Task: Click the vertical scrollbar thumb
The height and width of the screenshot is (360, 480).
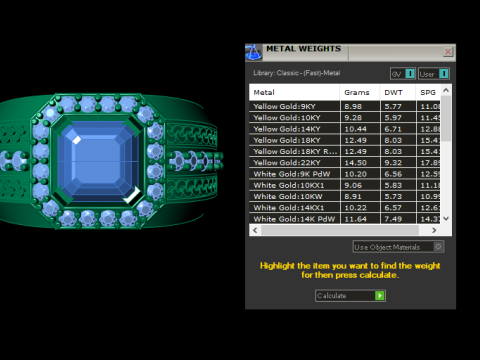Action: 446,118
